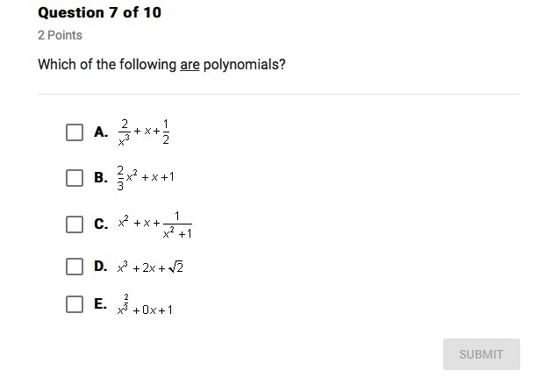558x392 pixels.
Task: Click the word 'polynomials?' in the question
Action: pos(245,65)
